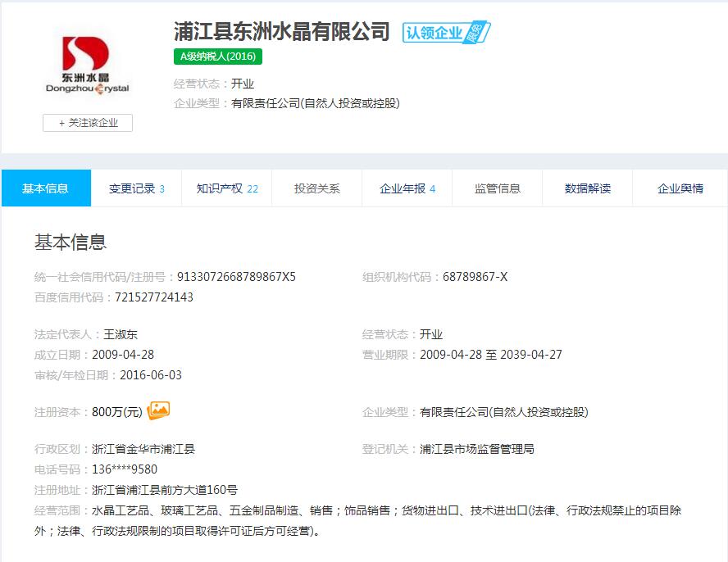
Task: Select the credit code 9133072668789867X5
Action: 236,277
